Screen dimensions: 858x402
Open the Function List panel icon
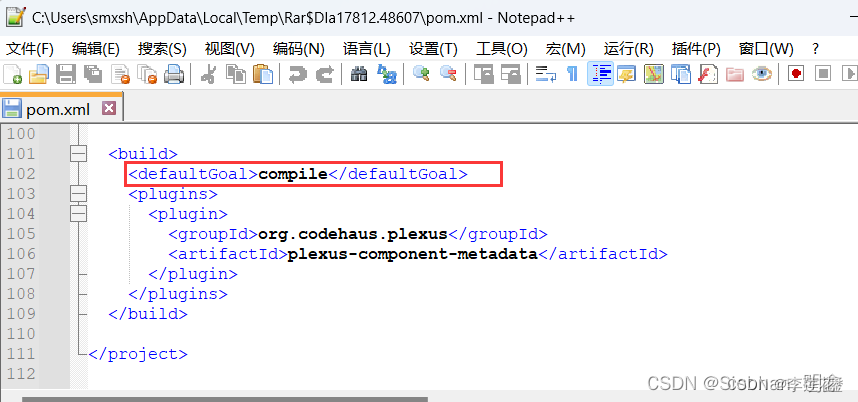click(708, 74)
